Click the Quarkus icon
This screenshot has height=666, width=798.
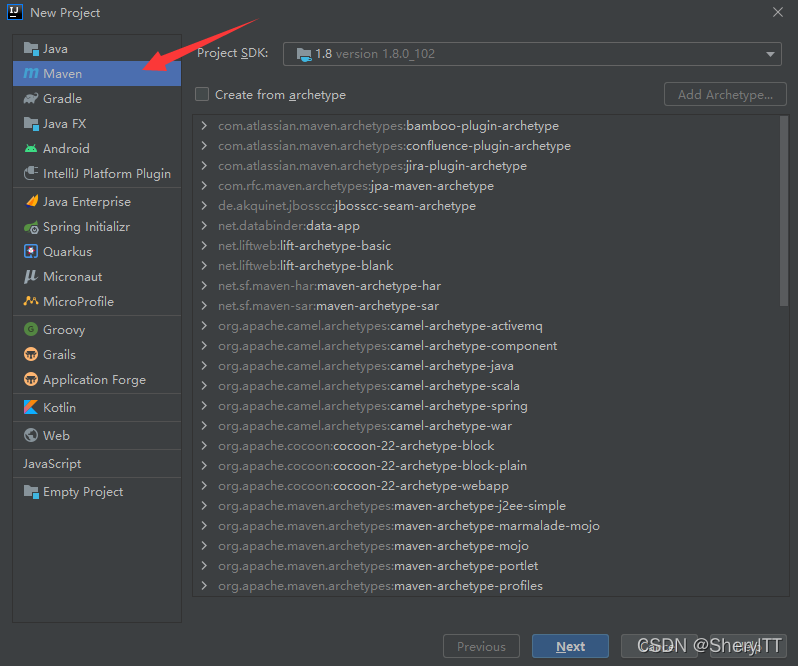point(31,251)
